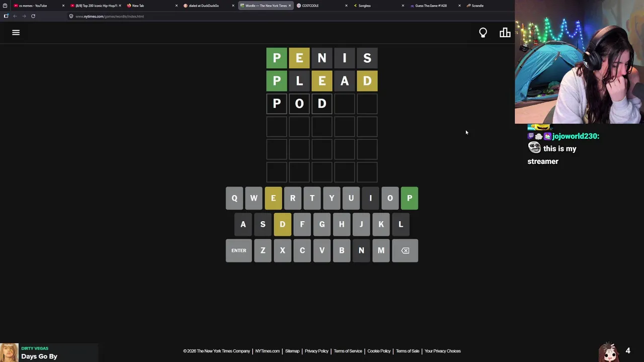Screen dimensions: 644x362
Task: Tap the Z key
Action: point(263,250)
